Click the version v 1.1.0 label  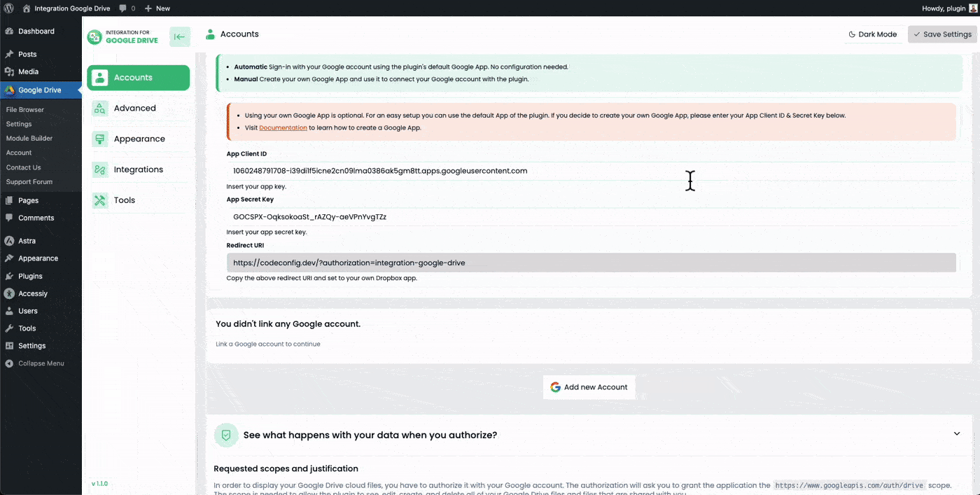pyautogui.click(x=99, y=484)
